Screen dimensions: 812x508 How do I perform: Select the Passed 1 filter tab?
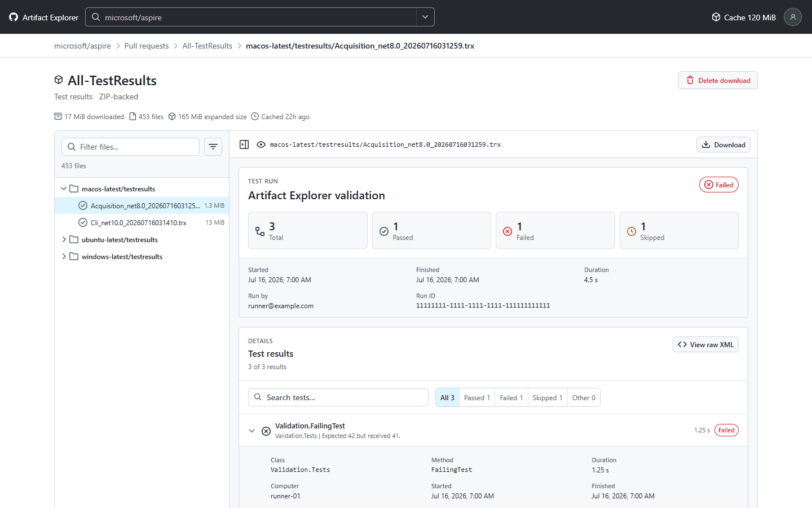pos(477,397)
